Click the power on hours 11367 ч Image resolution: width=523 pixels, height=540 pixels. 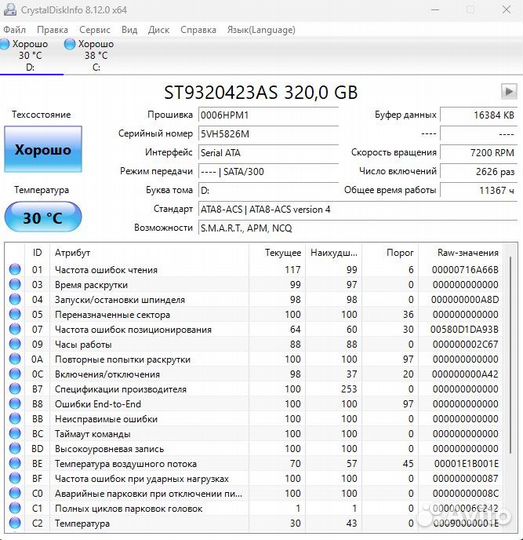(479, 190)
